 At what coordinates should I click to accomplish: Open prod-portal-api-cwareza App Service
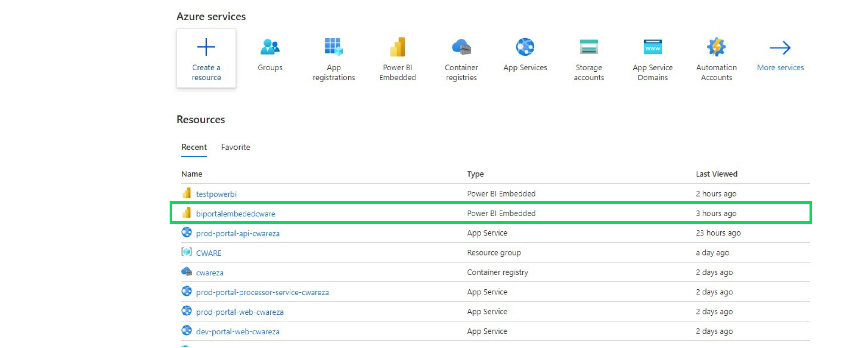(x=237, y=233)
